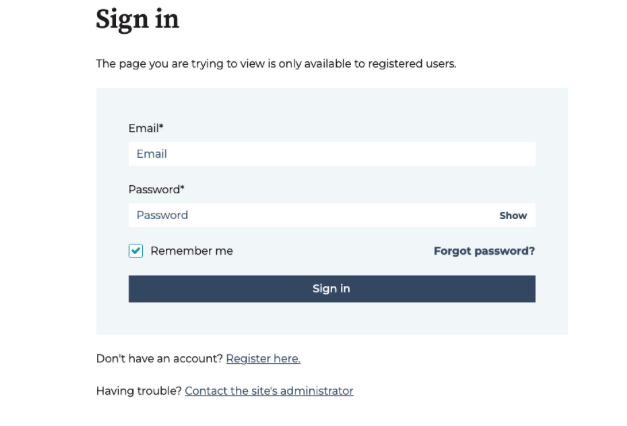Click the "Having trouble?" text
This screenshot has height=426, width=627.
tap(138, 391)
